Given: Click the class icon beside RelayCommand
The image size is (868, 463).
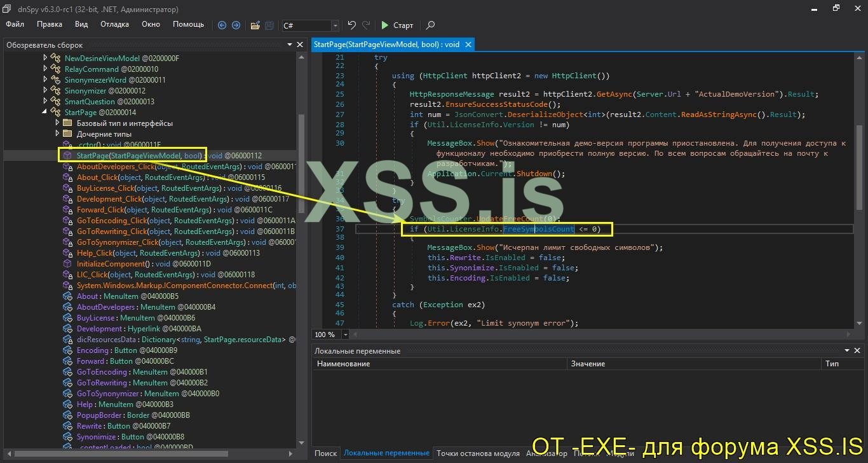Looking at the screenshot, I should click(55, 69).
